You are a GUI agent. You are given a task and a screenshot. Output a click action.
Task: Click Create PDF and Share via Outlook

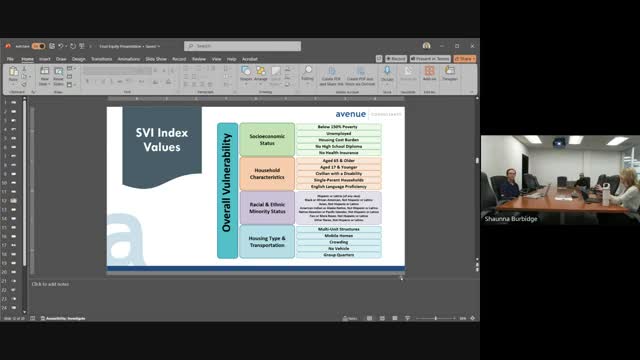tap(360, 76)
